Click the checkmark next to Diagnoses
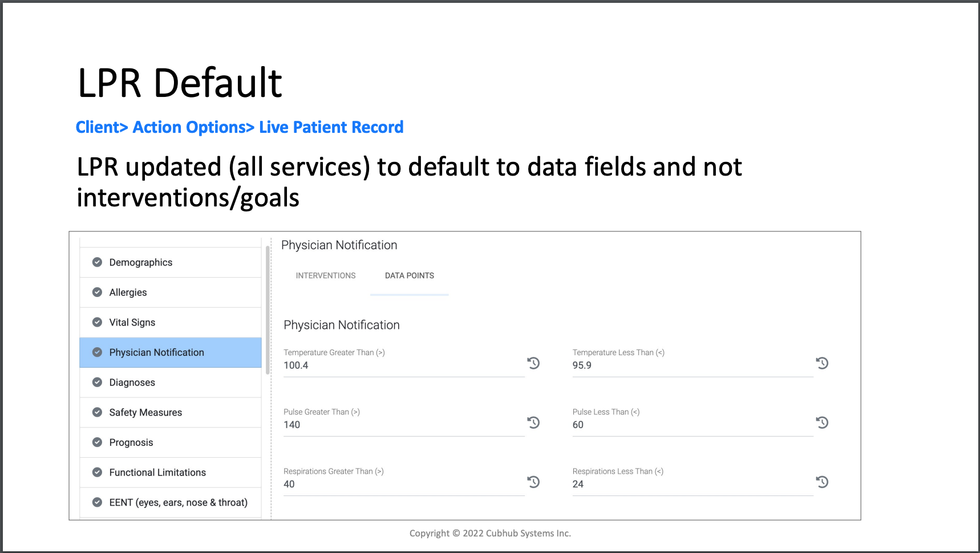The width and height of the screenshot is (980, 553). coord(98,382)
